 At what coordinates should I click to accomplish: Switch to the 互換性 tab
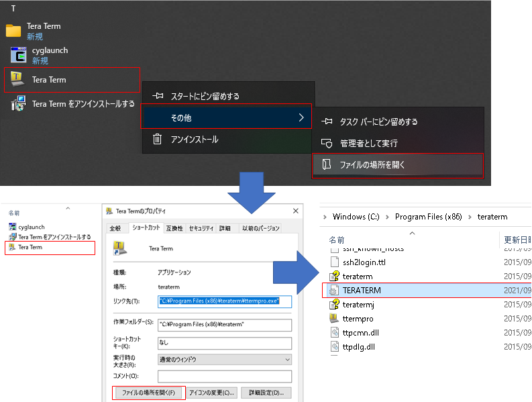[x=174, y=228]
